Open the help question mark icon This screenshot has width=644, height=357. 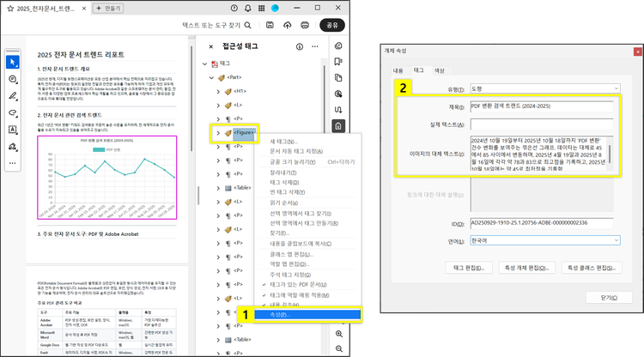coord(234,9)
